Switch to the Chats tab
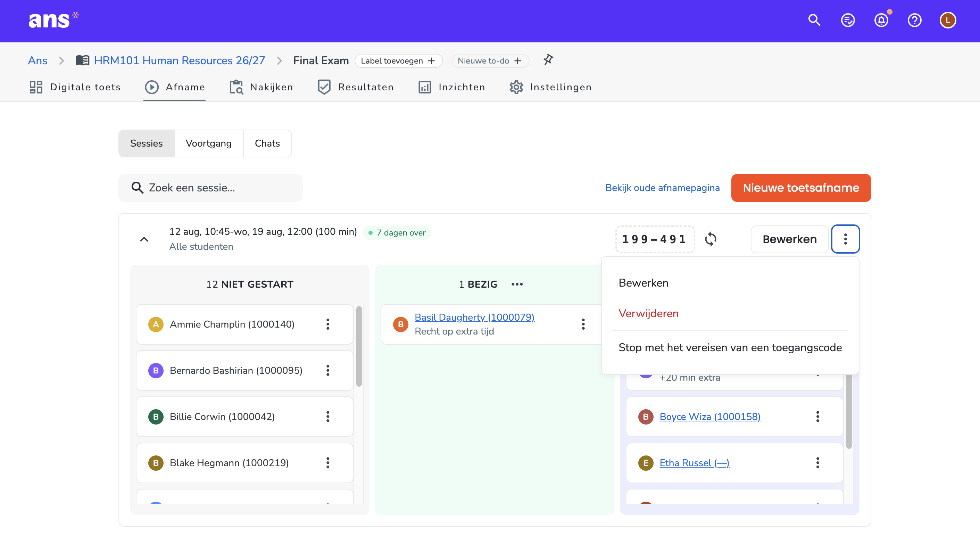The image size is (980, 535). (267, 143)
